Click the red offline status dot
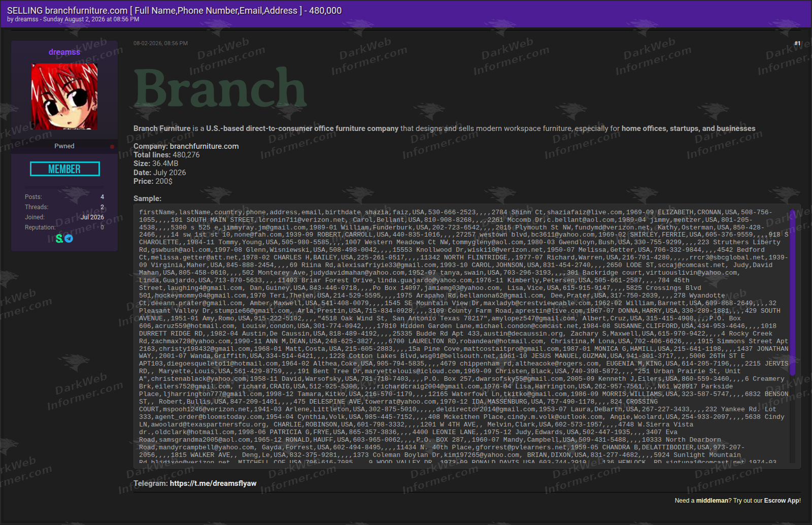The image size is (812, 525). tap(112, 147)
